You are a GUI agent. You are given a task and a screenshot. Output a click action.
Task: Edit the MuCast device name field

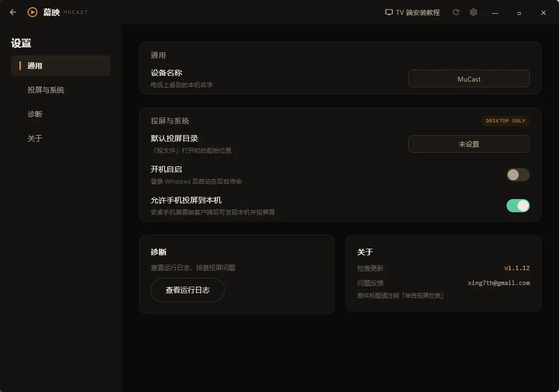pyautogui.click(x=469, y=79)
